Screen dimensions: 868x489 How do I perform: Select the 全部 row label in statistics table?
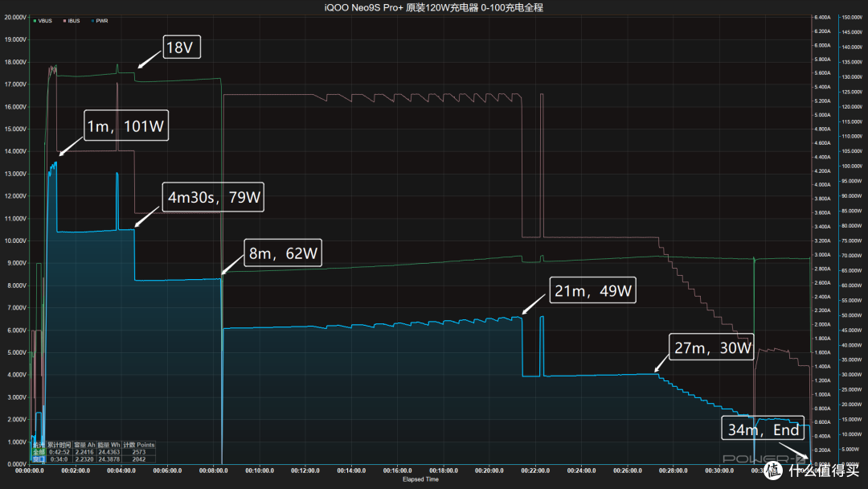pyautogui.click(x=39, y=453)
